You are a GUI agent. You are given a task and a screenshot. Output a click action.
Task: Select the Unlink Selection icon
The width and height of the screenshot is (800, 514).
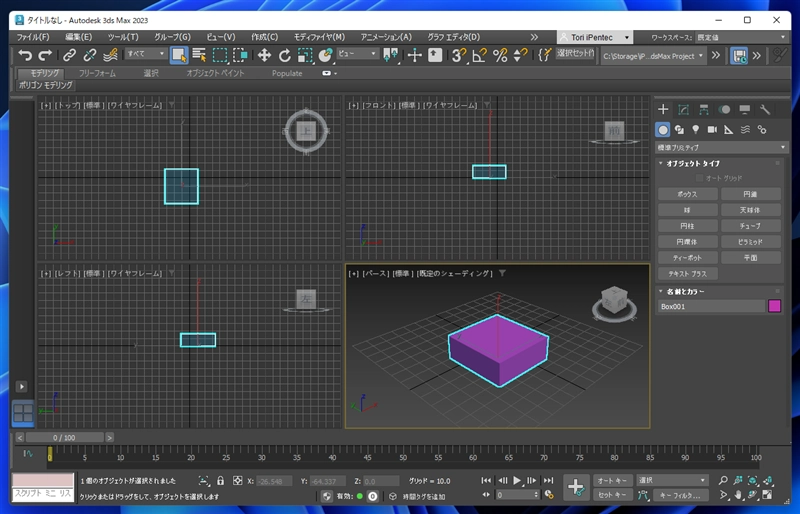(90, 55)
